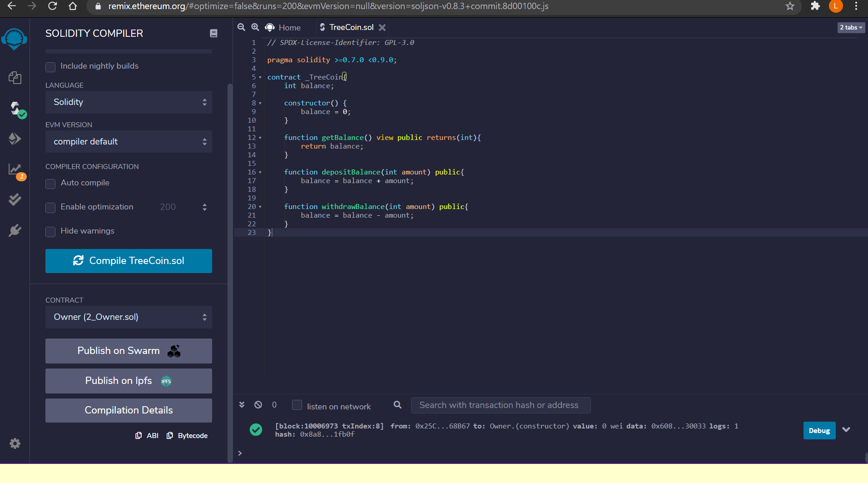The image size is (868, 483).
Task: Open the Deploy & run transactions icon
Action: pos(15,139)
